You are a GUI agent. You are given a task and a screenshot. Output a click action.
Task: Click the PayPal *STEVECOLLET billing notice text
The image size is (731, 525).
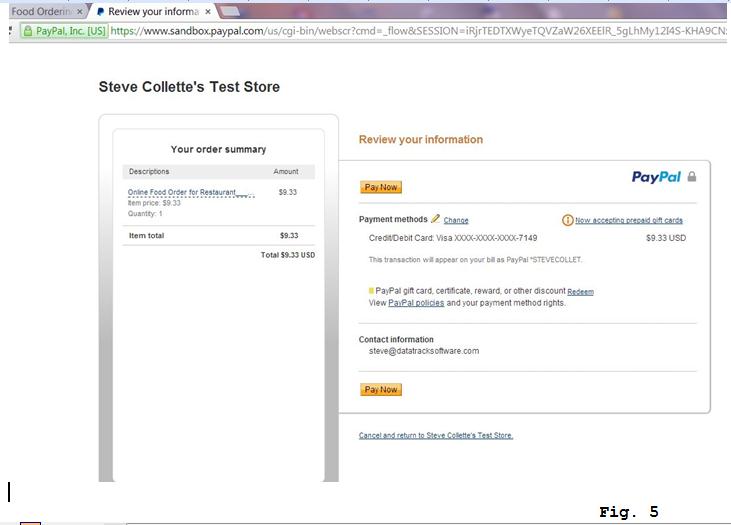(x=475, y=260)
